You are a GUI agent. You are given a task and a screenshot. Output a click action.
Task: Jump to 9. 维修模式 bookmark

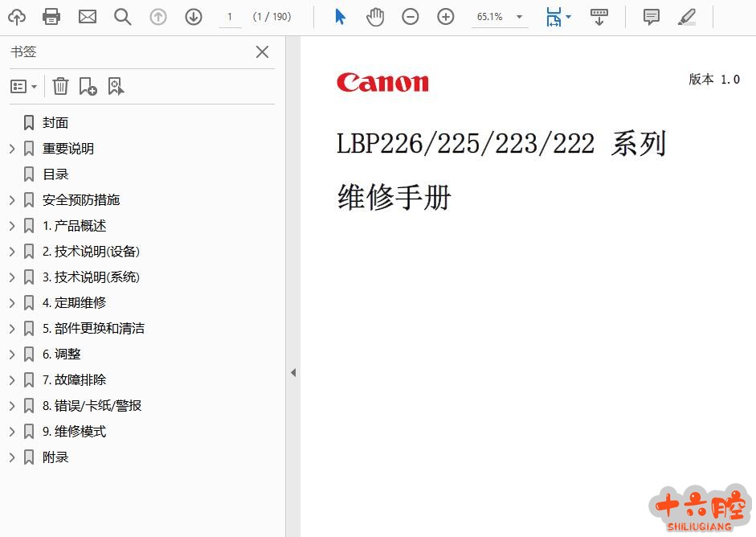click(74, 432)
